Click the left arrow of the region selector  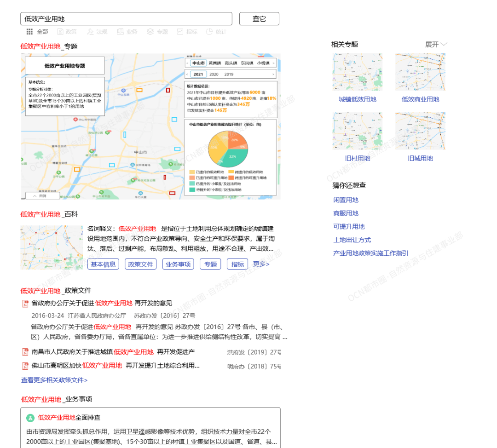coord(187,63)
